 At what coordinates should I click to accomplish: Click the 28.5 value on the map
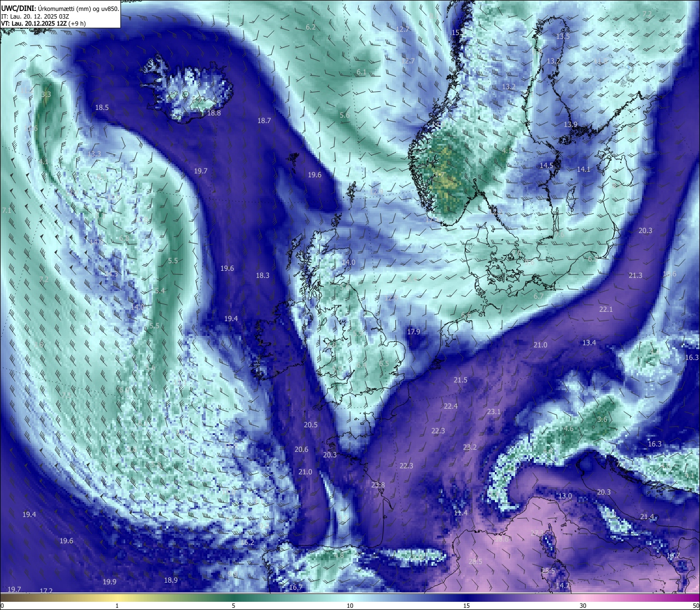(475, 561)
